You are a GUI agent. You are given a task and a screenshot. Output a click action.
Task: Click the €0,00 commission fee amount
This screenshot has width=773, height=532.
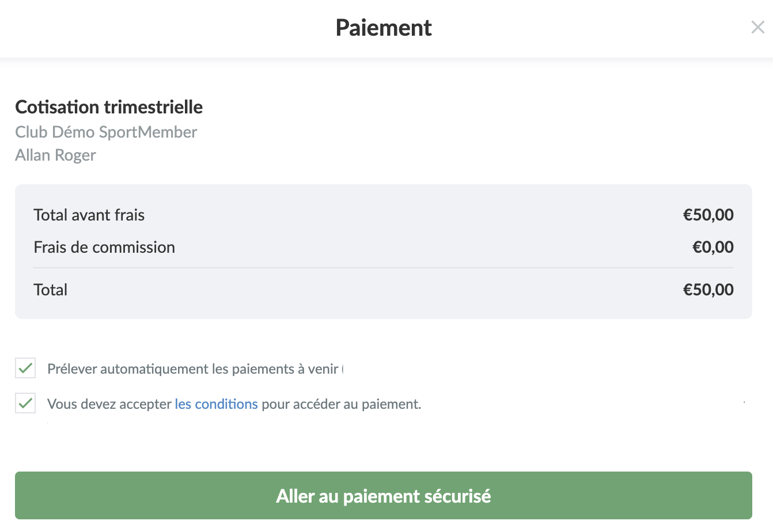click(x=713, y=247)
